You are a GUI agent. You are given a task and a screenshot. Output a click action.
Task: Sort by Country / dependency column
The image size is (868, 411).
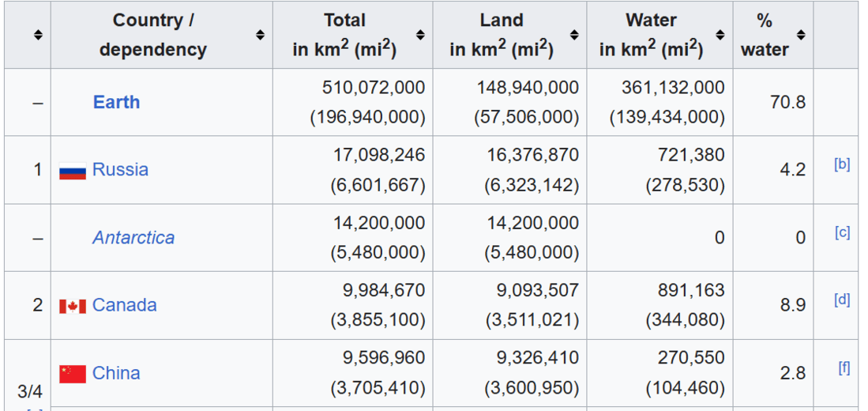[x=260, y=35]
